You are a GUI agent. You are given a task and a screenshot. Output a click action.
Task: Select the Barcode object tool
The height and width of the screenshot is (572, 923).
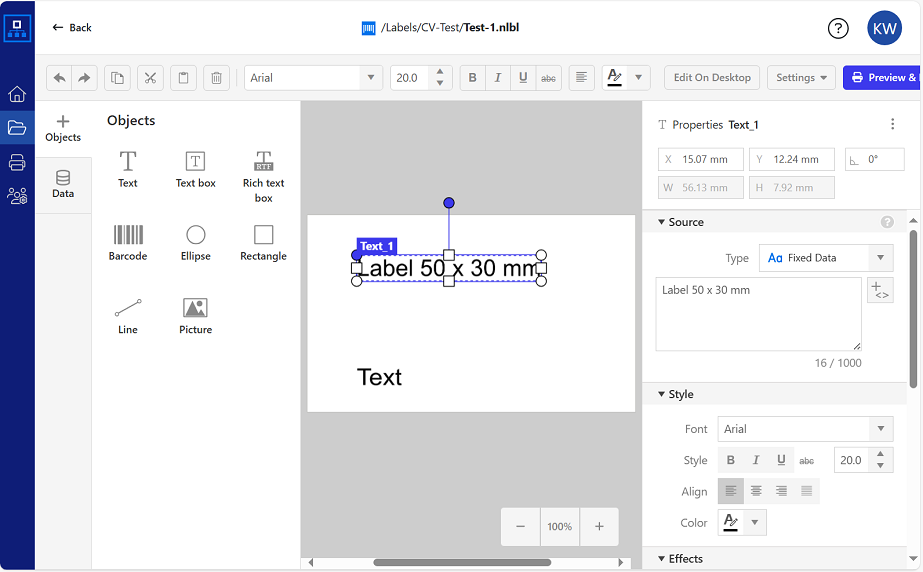pos(128,242)
